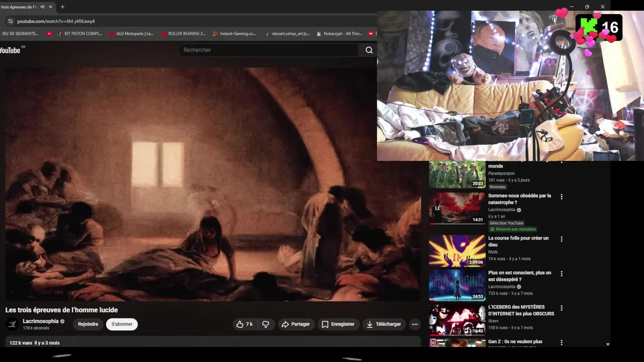Image resolution: width=644 pixels, height=362 pixels.
Task: Open options for 'L'ICEBERG des MYSTÈRES' video
Action: 561,308
